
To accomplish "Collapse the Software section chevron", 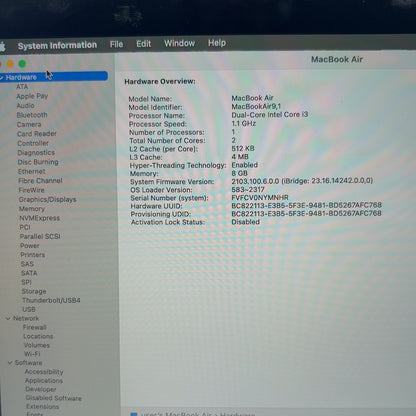I will (x=10, y=363).
